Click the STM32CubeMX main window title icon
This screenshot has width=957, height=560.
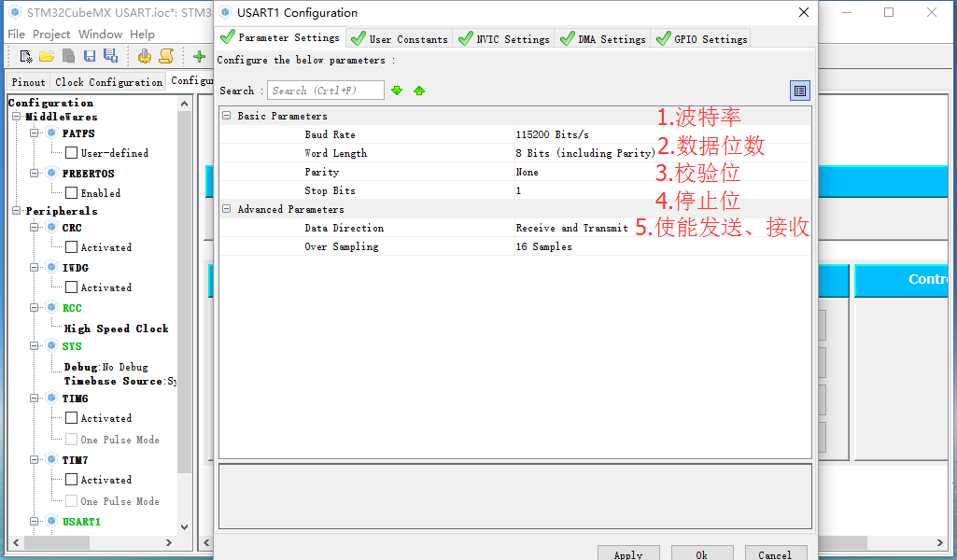[x=15, y=12]
